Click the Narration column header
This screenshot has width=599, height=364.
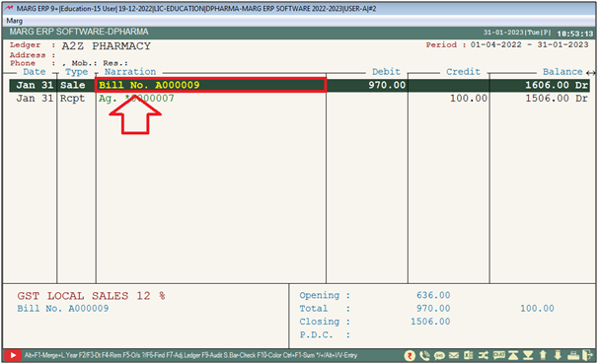coord(130,72)
